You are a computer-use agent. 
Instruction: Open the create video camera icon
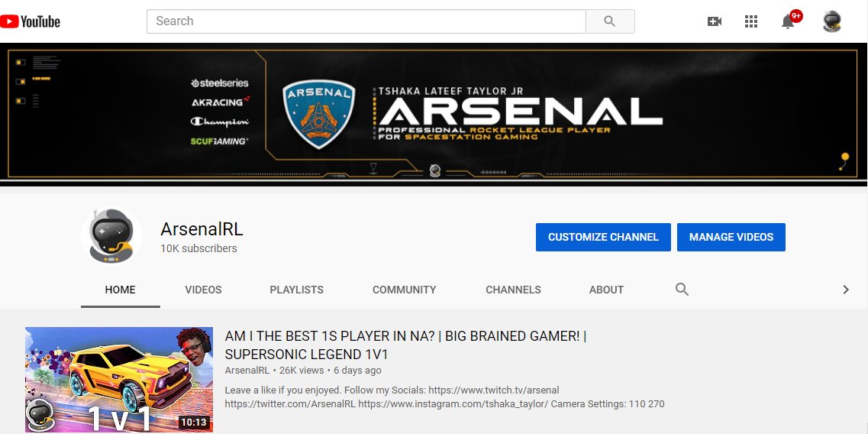[714, 21]
